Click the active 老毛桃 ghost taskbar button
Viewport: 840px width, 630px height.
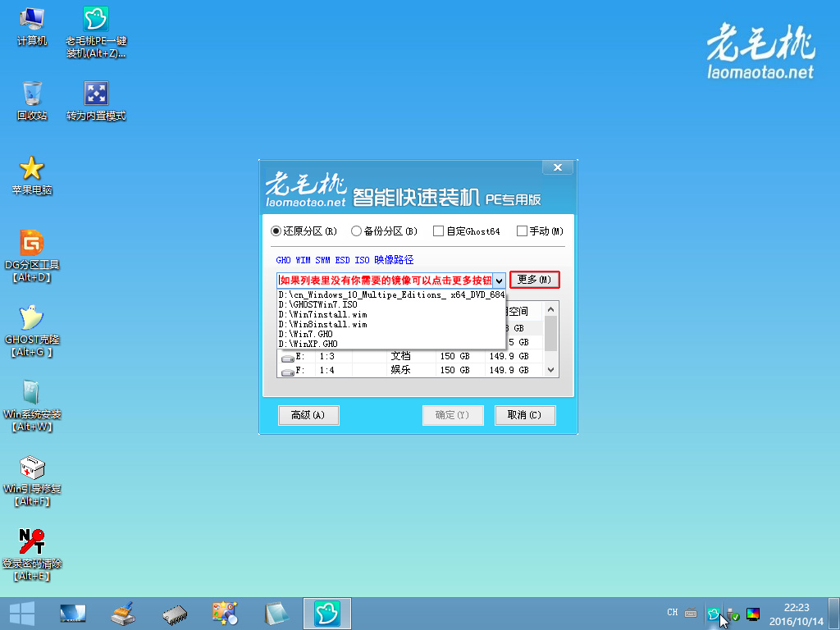[x=326, y=614]
